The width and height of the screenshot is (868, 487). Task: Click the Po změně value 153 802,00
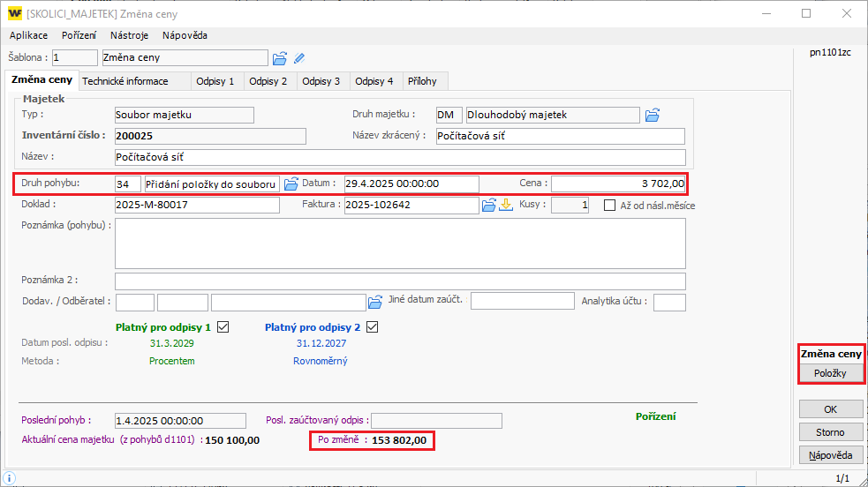399,440
